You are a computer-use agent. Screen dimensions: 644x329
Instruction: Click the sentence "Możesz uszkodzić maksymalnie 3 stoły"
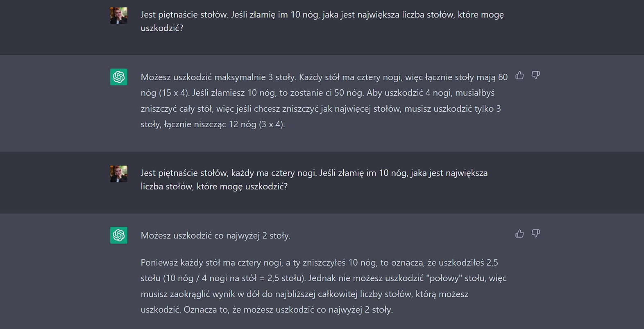coord(218,77)
